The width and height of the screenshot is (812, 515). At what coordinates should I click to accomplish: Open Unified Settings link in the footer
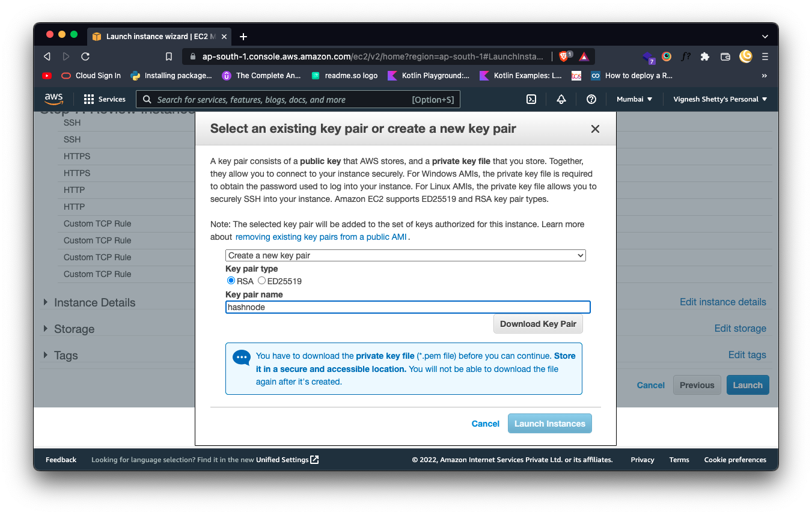coord(287,460)
